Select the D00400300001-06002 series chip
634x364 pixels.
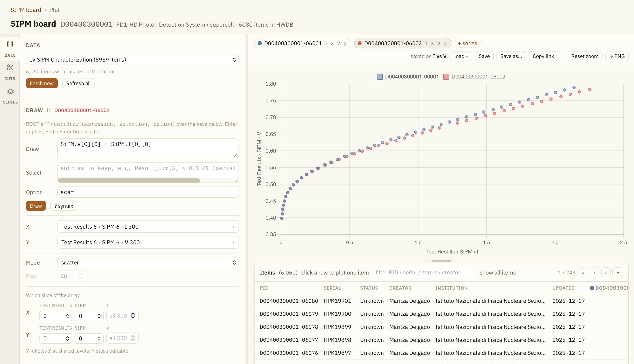coord(393,44)
